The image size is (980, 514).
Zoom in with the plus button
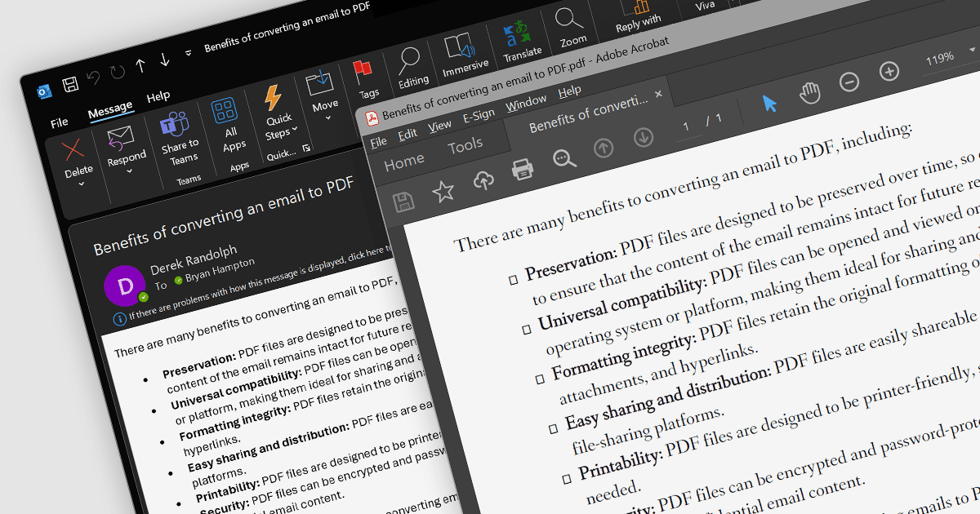[889, 71]
